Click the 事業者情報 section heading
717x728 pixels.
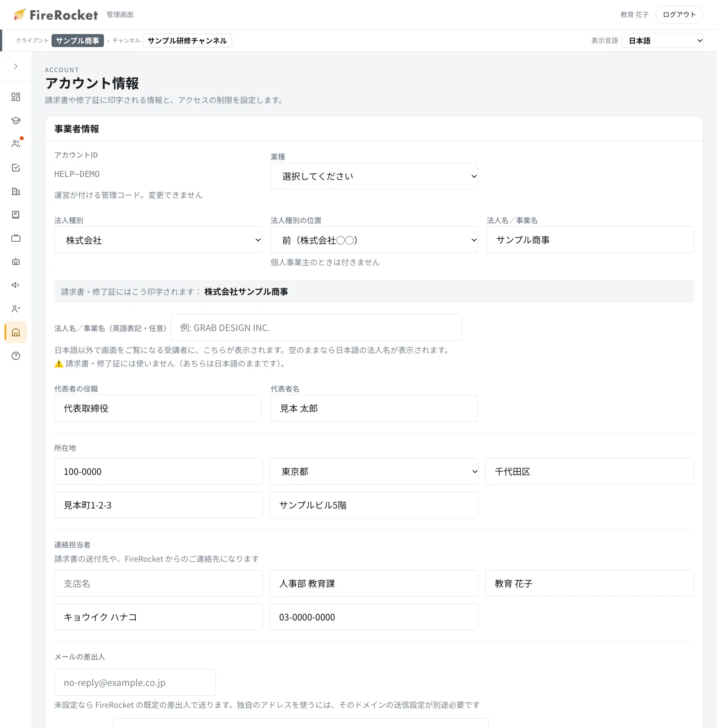point(77,129)
